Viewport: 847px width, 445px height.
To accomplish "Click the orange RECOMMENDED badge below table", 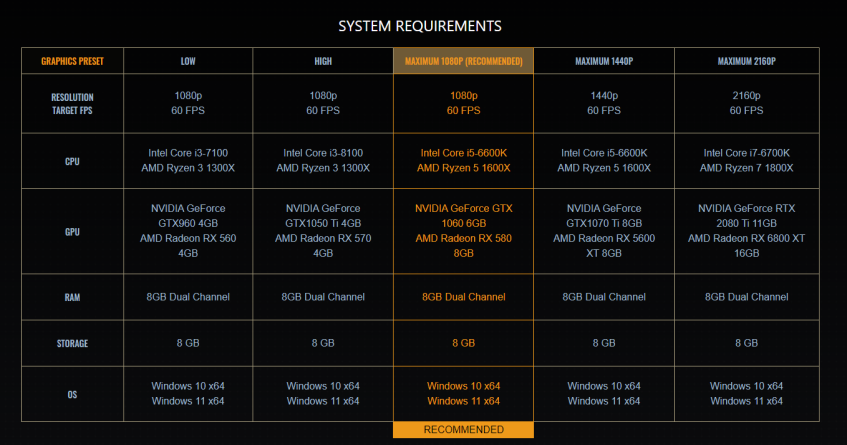I will pos(463,430).
